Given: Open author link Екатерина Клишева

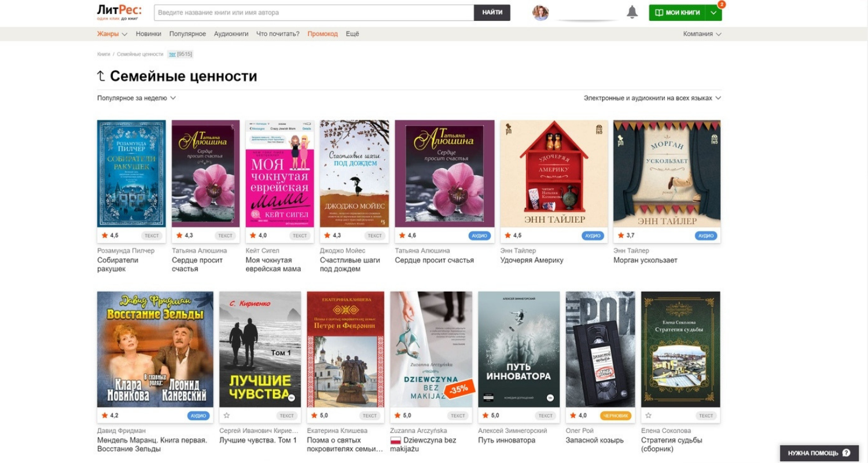Looking at the screenshot, I should tap(337, 431).
